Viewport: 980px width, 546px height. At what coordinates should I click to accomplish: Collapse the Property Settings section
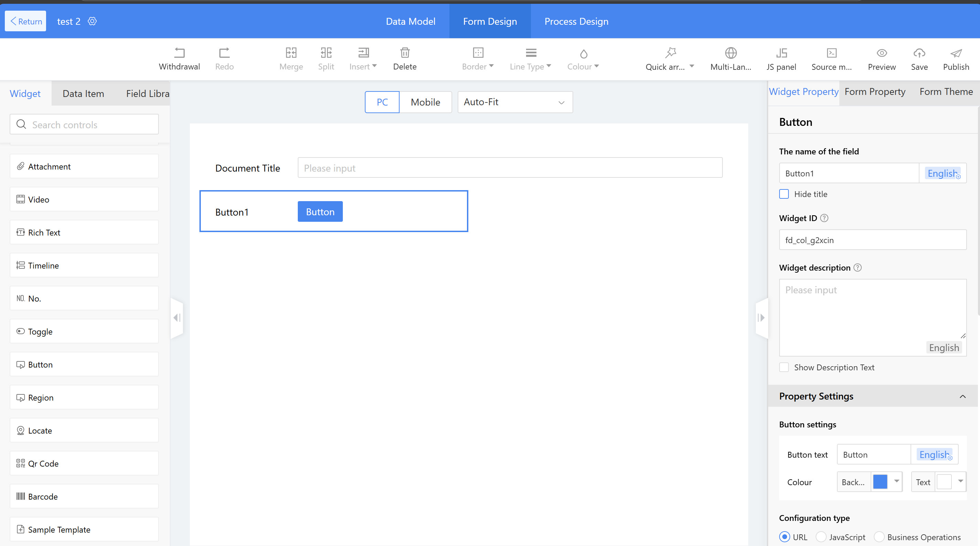pos(962,396)
